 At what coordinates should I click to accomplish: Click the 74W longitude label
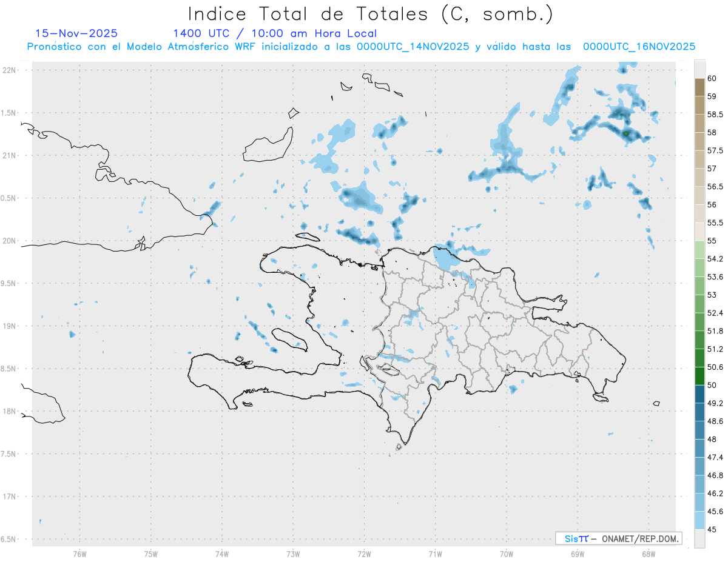pyautogui.click(x=222, y=554)
